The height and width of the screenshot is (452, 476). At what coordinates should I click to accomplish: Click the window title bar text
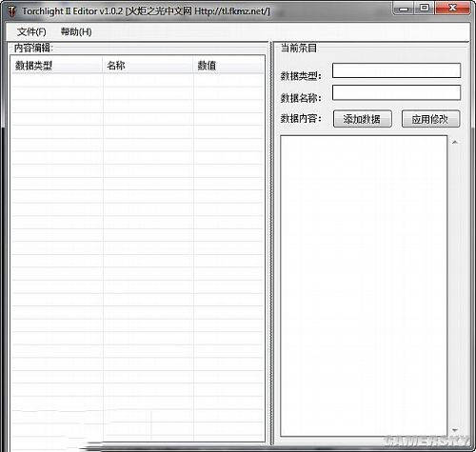146,11
